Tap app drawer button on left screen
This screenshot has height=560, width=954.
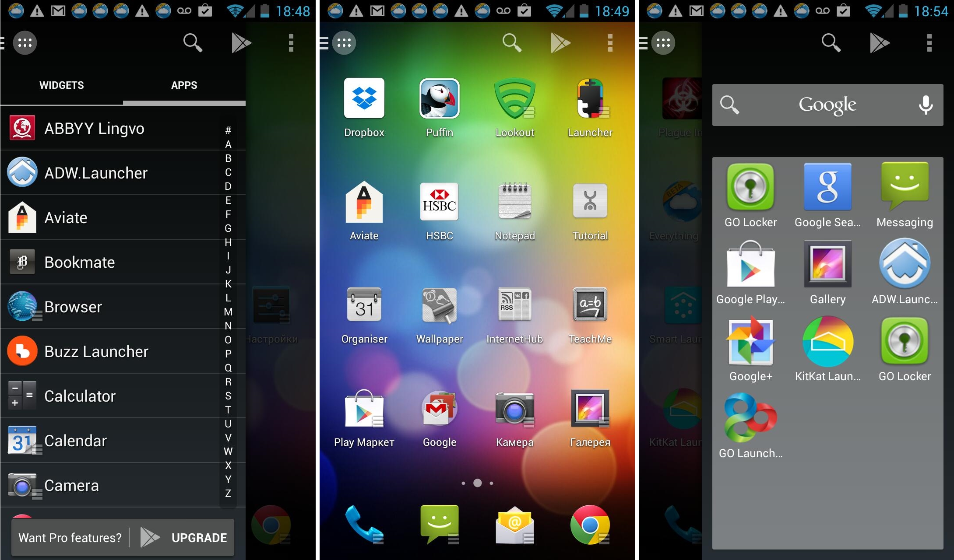25,42
